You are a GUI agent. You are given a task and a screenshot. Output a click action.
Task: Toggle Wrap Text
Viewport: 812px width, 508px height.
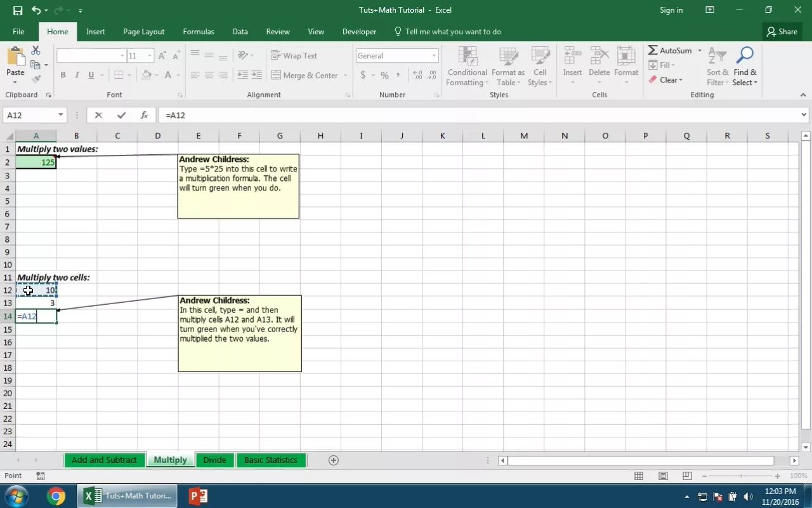point(294,56)
